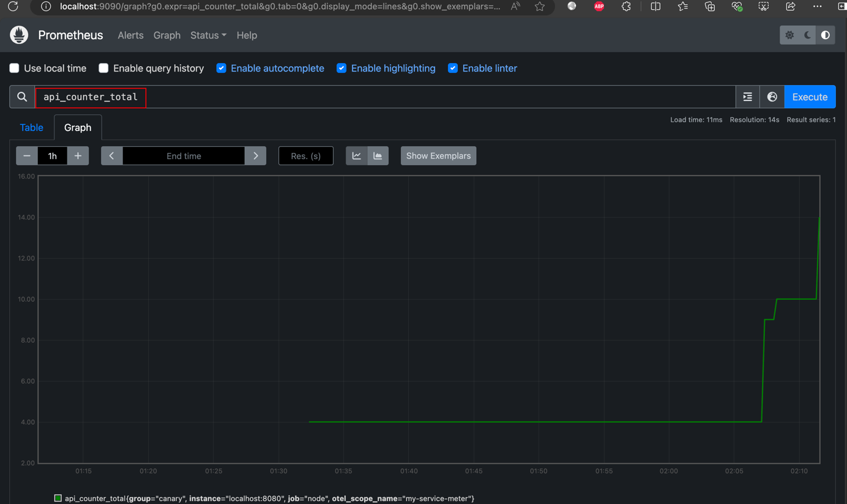The height and width of the screenshot is (504, 847).
Task: Open browser favorites list icon
Action: click(x=682, y=6)
